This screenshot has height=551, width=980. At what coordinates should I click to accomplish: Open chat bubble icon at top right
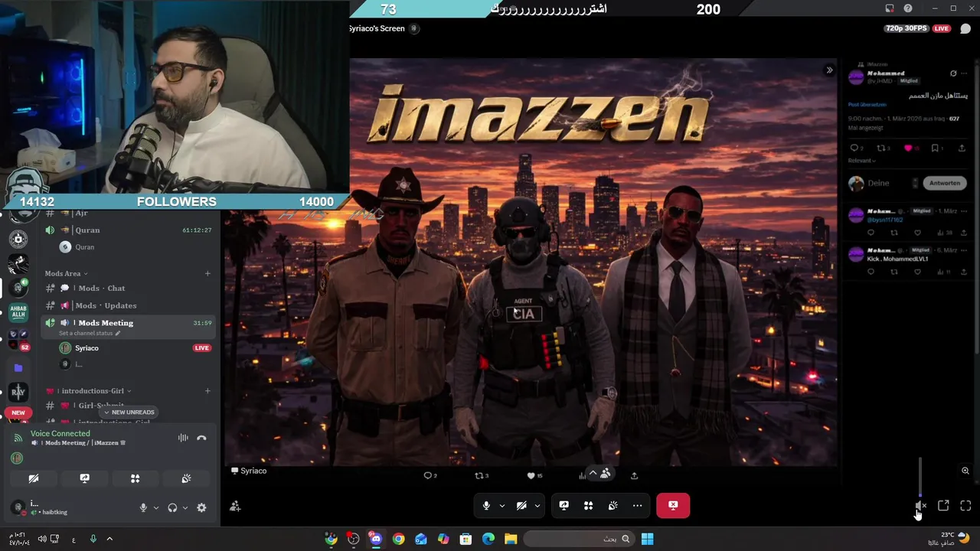click(x=965, y=28)
